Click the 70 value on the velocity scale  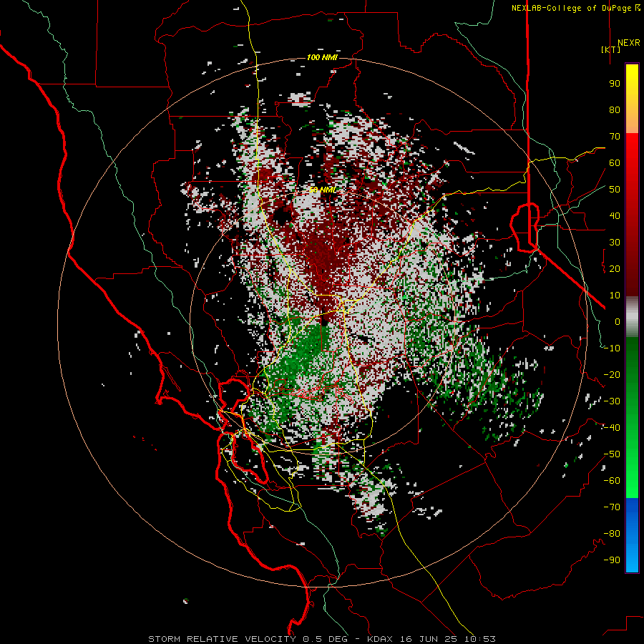[x=615, y=137]
